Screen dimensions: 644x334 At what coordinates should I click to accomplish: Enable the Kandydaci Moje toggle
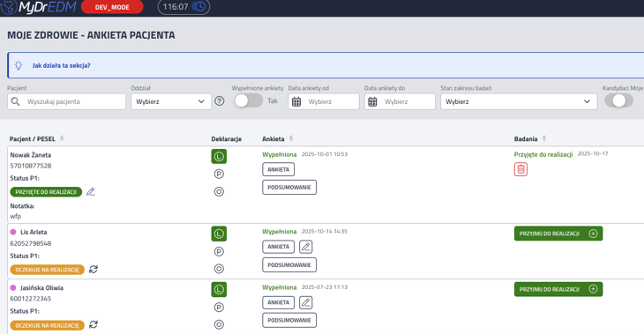pyautogui.click(x=619, y=101)
